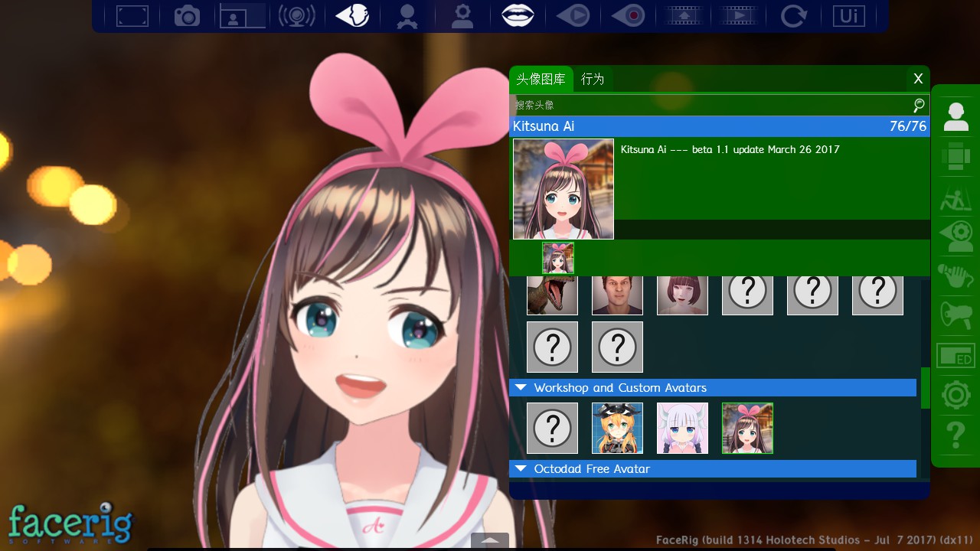Click the eye play performance icon
This screenshot has width=980, height=551.
(x=573, y=15)
